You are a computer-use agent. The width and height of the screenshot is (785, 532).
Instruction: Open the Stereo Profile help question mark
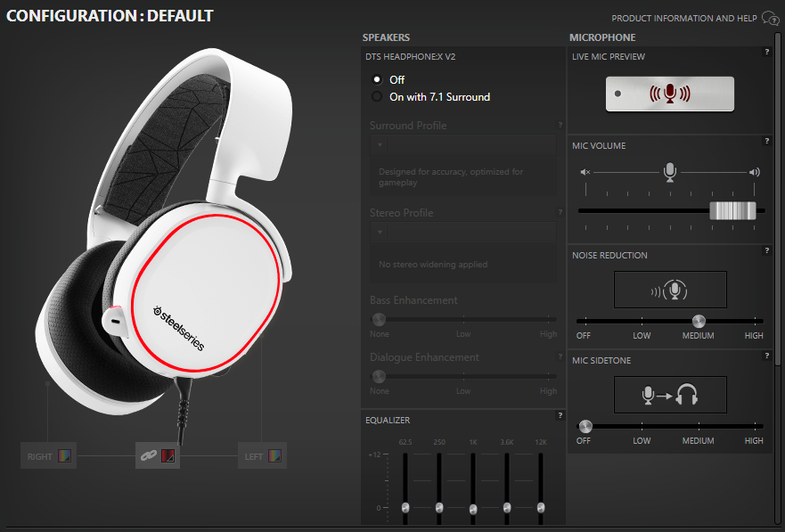(x=560, y=212)
